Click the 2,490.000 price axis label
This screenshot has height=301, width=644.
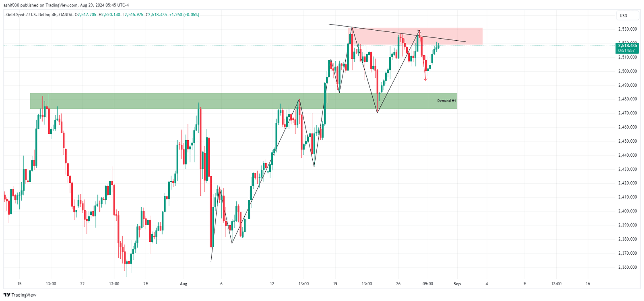coord(627,85)
